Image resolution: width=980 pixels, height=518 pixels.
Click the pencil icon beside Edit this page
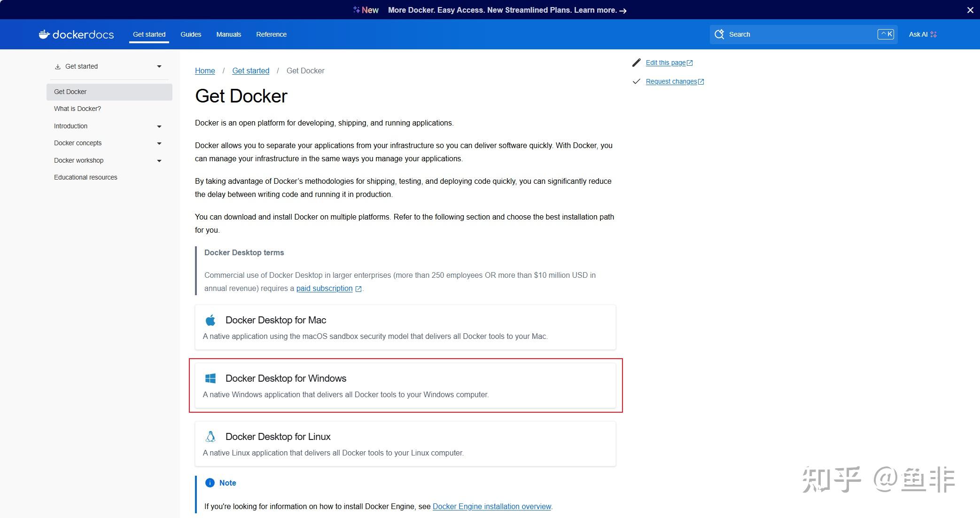tap(637, 63)
